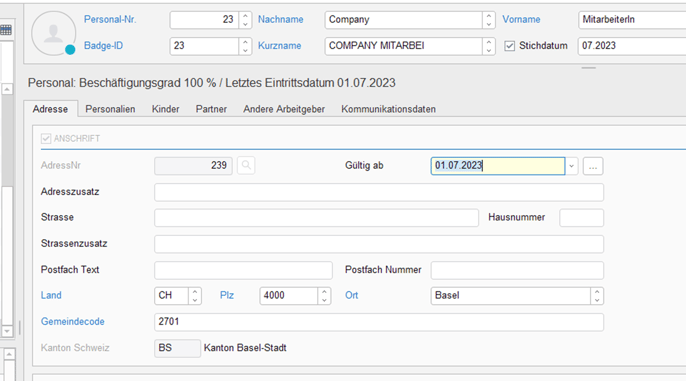Viewport: 686px width, 381px height.
Task: Open the Partner tab
Action: click(x=211, y=109)
